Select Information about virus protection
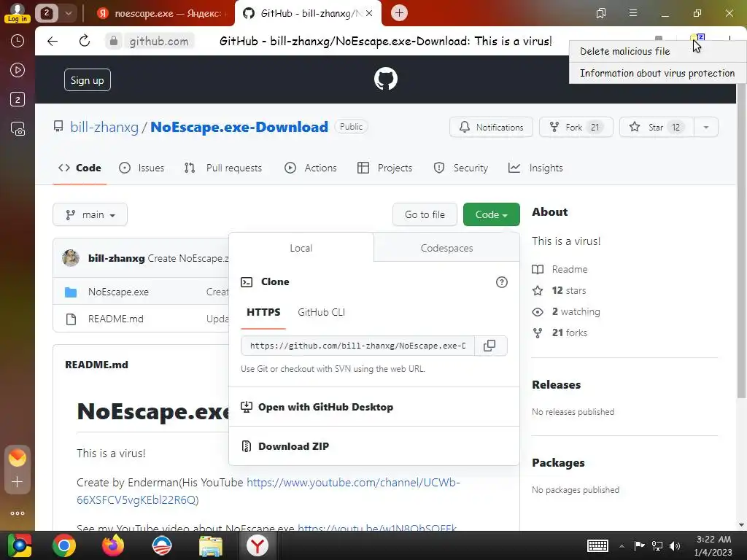Image resolution: width=747 pixels, height=560 pixels. [x=657, y=74]
